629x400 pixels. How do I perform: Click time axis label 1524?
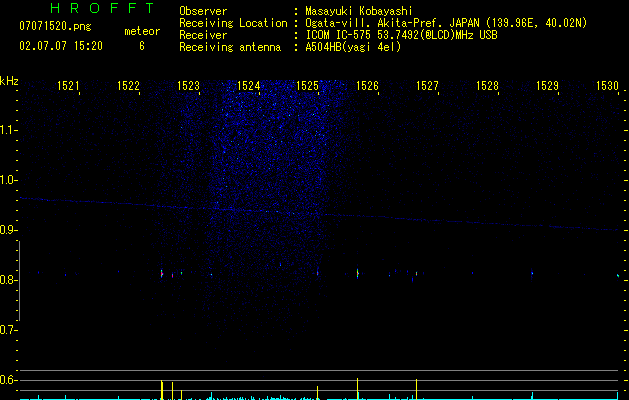[248, 86]
